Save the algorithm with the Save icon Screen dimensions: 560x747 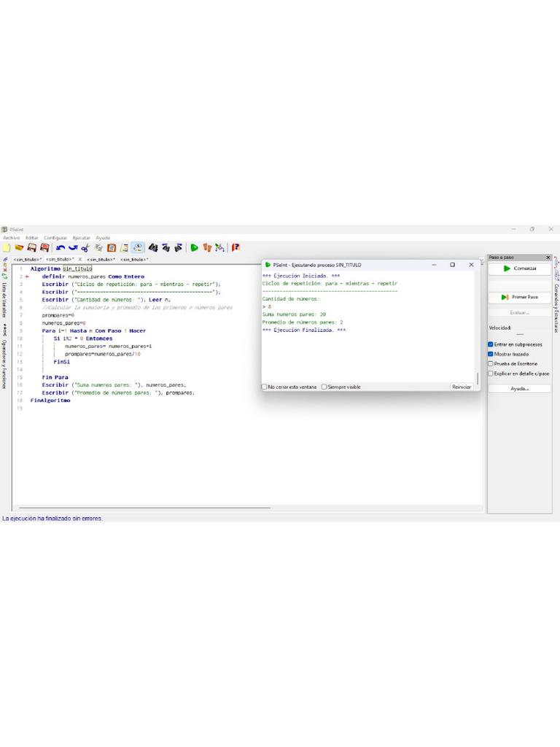coord(31,248)
